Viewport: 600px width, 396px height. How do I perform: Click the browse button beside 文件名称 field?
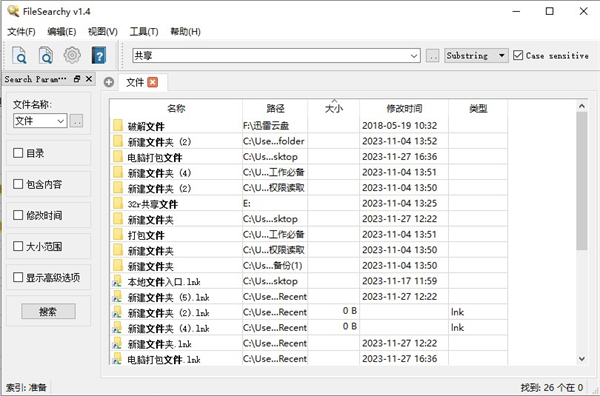tap(77, 121)
